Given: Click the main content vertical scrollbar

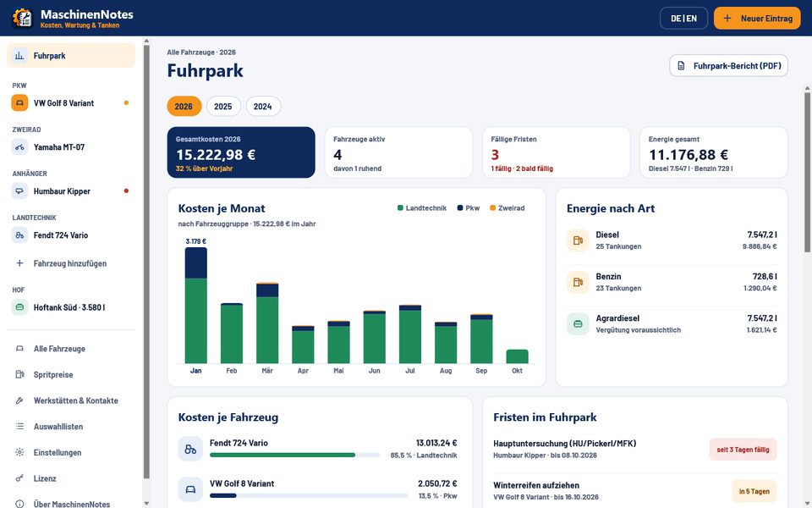Looking at the screenshot, I should [x=807, y=171].
